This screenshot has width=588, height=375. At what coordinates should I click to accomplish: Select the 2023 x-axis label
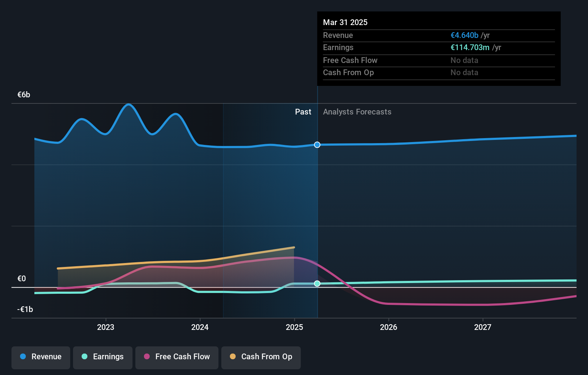[106, 327]
